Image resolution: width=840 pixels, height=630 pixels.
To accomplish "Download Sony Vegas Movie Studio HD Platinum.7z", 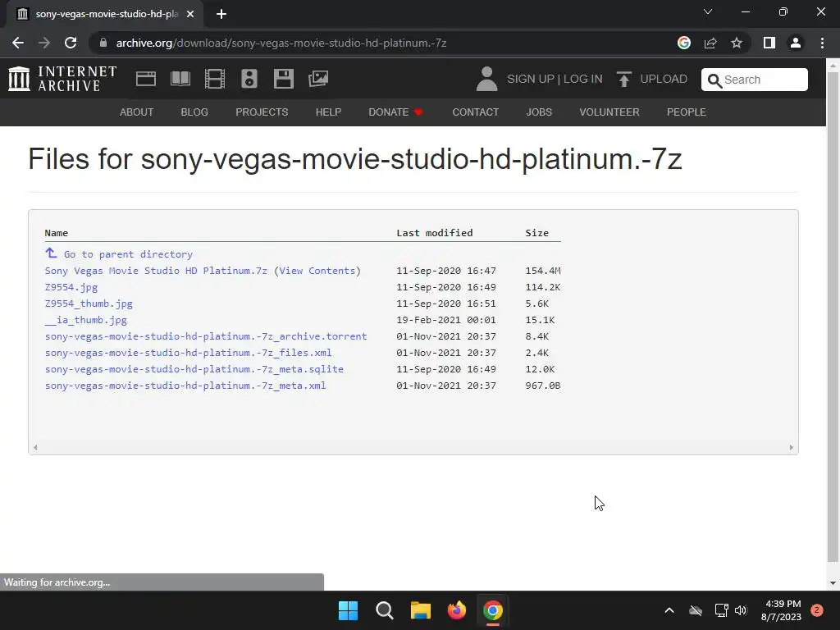I will 156,271.
